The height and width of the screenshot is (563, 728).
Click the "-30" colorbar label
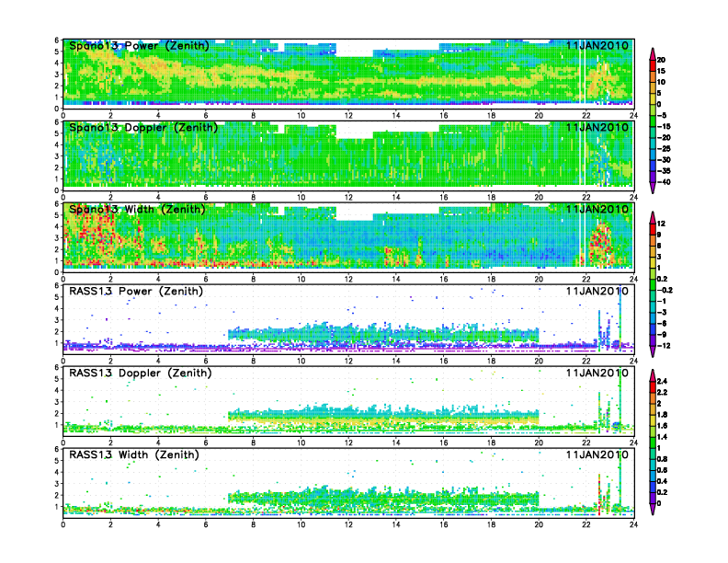pos(664,160)
